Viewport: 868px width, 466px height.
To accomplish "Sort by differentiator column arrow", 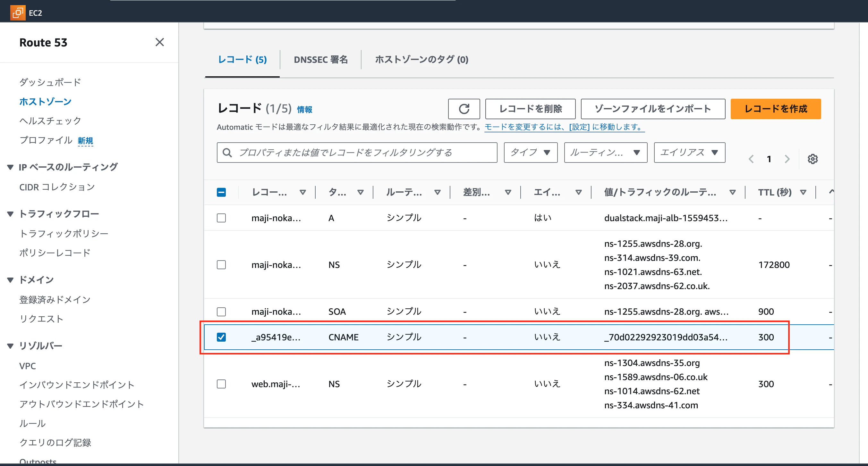I will 508,192.
